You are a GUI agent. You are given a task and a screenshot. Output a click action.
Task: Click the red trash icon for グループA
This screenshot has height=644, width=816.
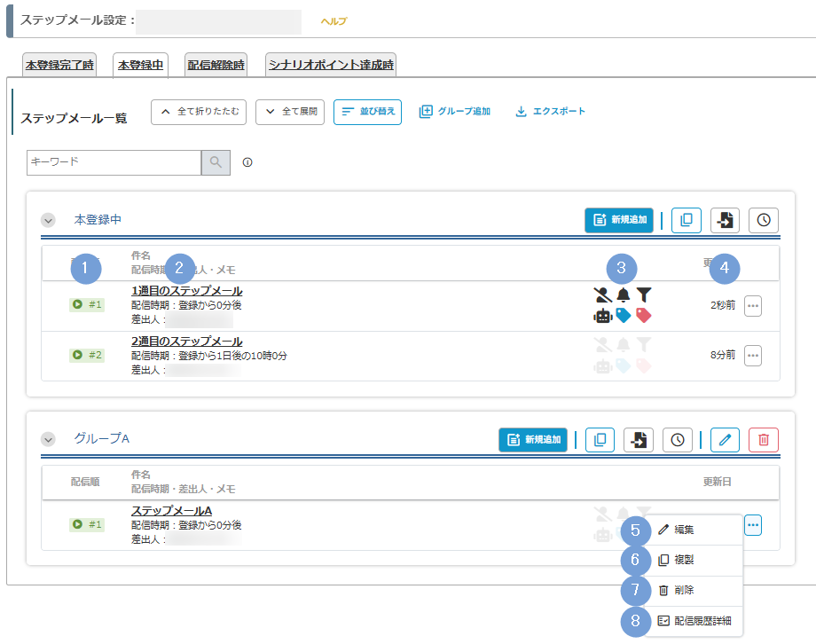click(764, 439)
